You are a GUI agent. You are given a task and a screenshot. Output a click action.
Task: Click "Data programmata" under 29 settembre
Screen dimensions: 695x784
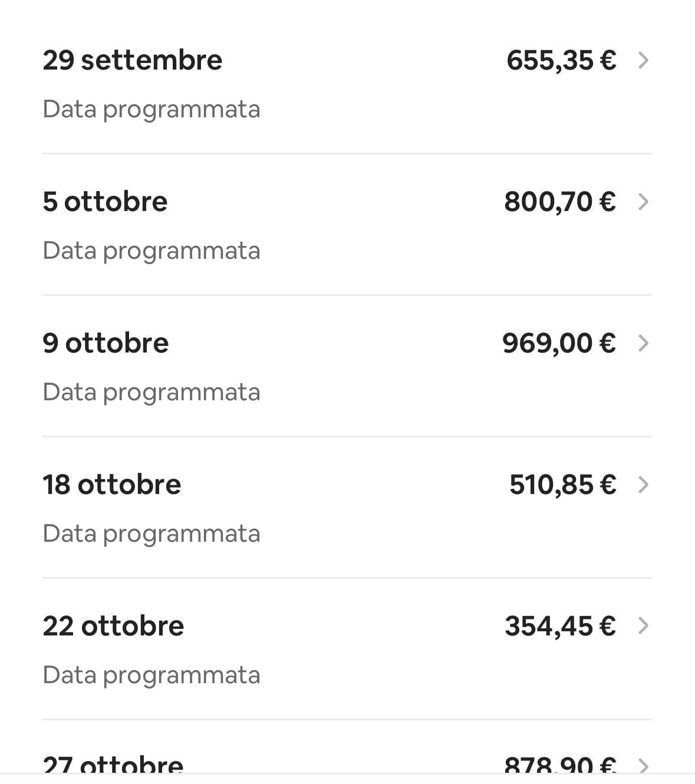(151, 110)
